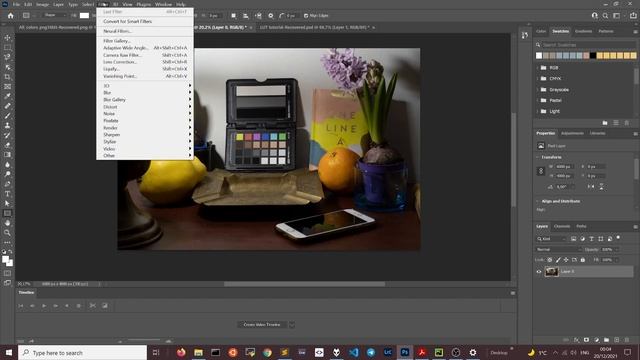
Task: Select the Zoom tool in toolbar
Action: 7,233
